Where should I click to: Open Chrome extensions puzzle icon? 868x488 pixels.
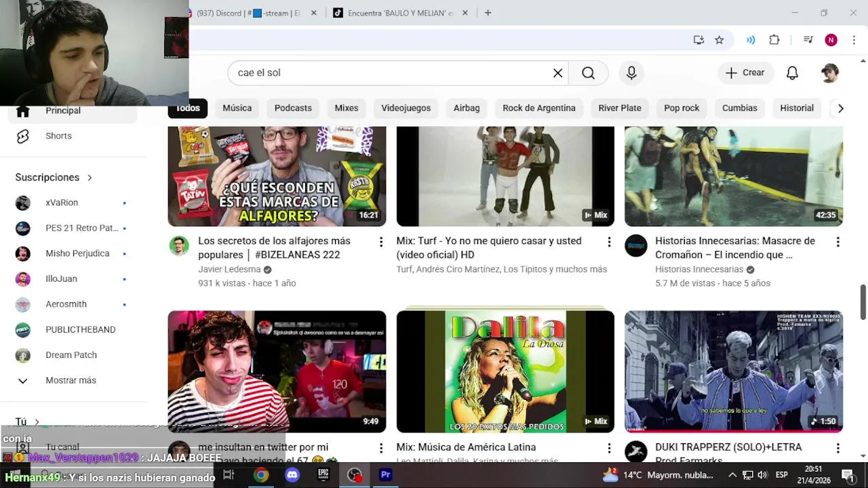click(x=774, y=40)
